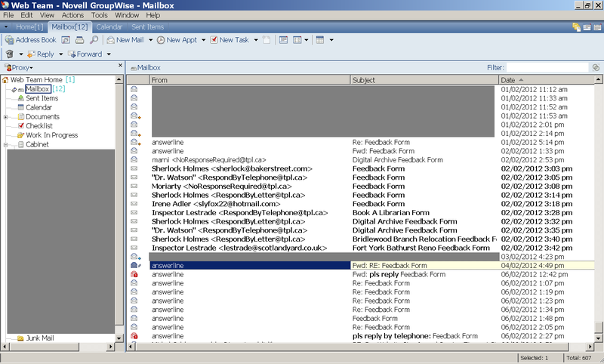Open the Actions menu
Viewport: 604px width, 364px height.
[x=72, y=15]
